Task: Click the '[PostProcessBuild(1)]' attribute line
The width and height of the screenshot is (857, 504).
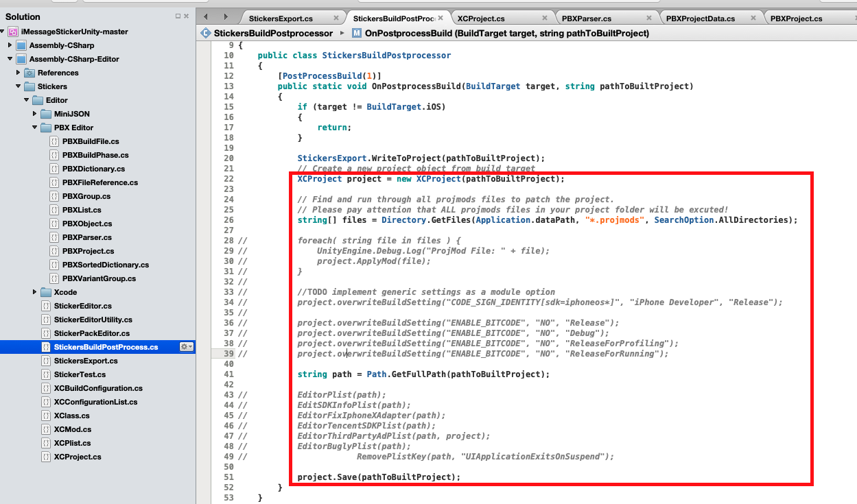Action: [329, 75]
